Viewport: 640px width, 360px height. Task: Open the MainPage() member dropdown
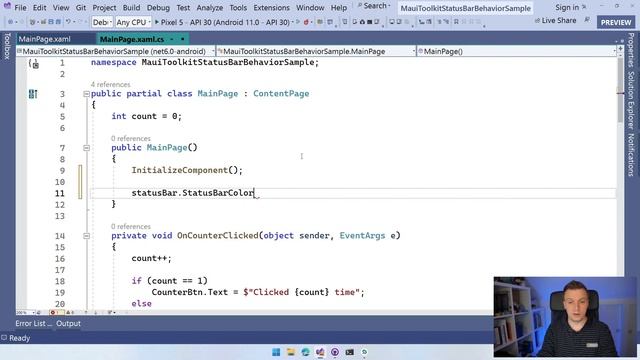pyautogui.click(x=516, y=51)
